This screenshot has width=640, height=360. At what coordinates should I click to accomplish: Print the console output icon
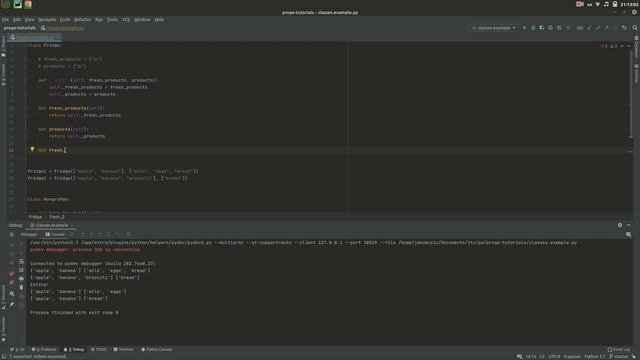tap(21, 278)
